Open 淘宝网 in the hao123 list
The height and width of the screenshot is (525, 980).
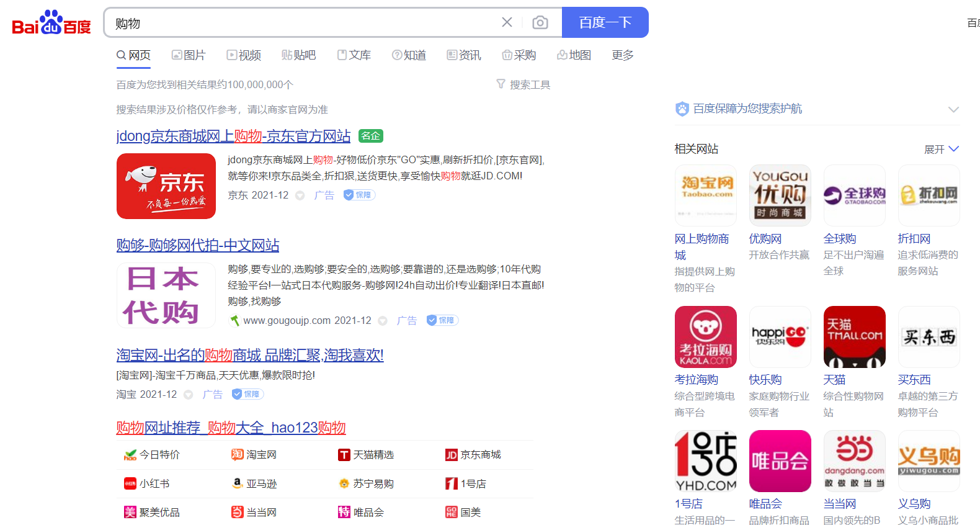254,455
